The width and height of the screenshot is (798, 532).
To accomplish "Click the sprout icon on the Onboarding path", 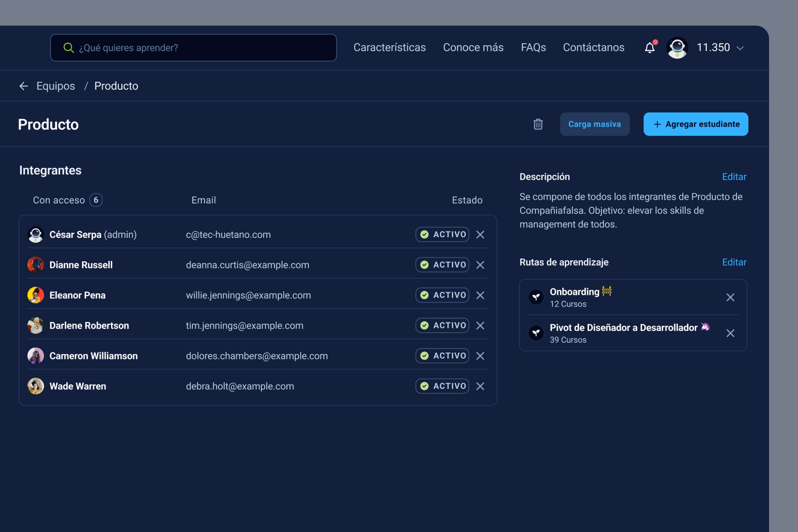I will [536, 297].
